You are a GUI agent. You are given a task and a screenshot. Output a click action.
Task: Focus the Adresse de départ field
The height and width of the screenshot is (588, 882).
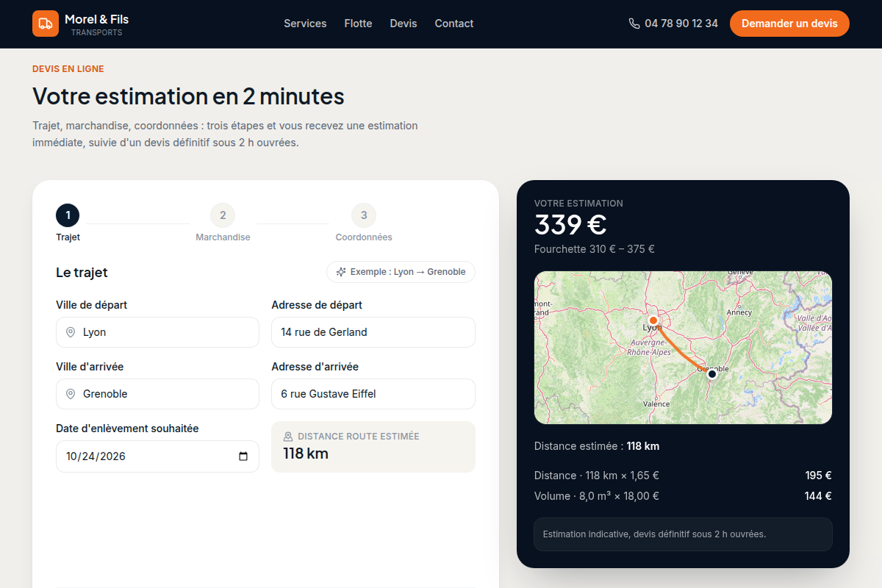(x=373, y=332)
